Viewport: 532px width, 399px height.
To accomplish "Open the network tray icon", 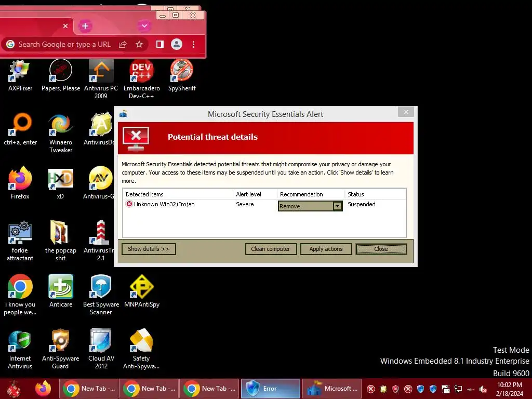I will click(458, 389).
